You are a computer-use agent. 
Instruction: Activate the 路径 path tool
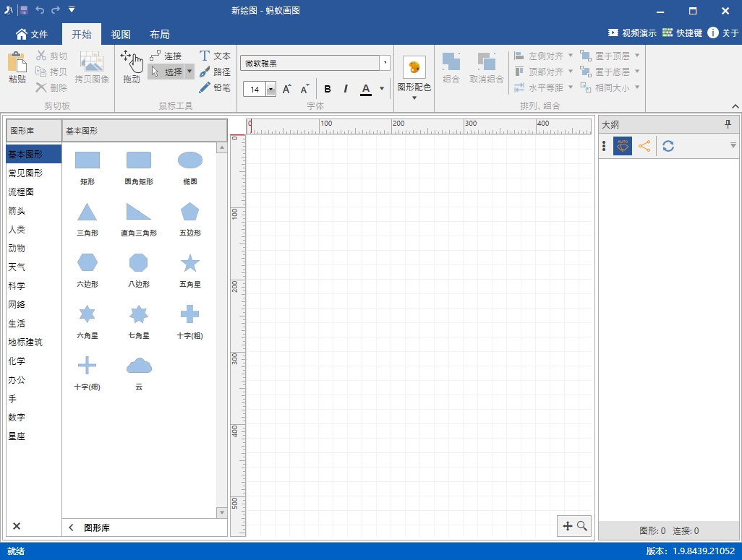pyautogui.click(x=215, y=72)
